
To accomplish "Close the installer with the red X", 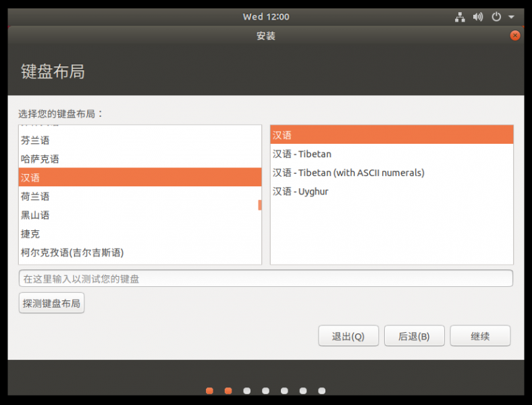I will click(x=515, y=36).
